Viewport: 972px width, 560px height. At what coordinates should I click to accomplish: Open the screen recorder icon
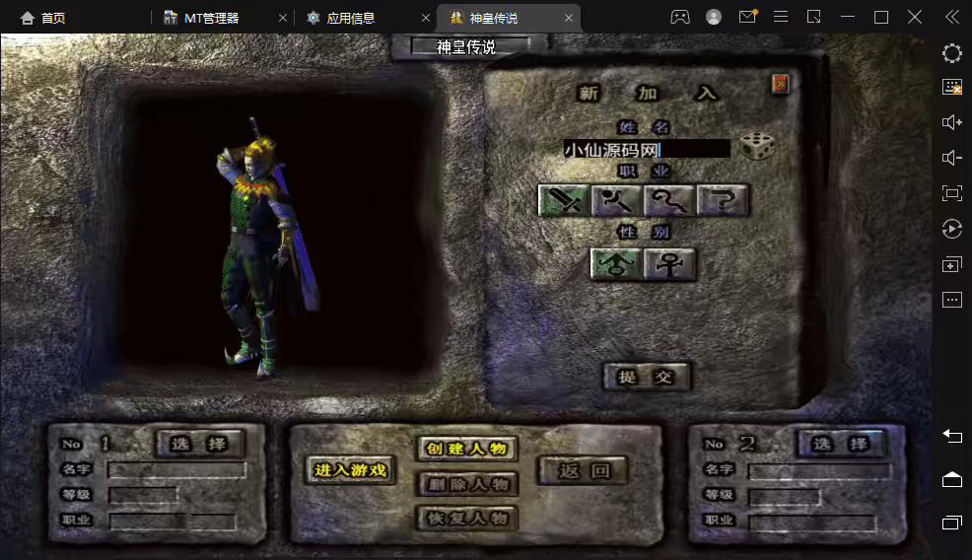click(x=952, y=229)
